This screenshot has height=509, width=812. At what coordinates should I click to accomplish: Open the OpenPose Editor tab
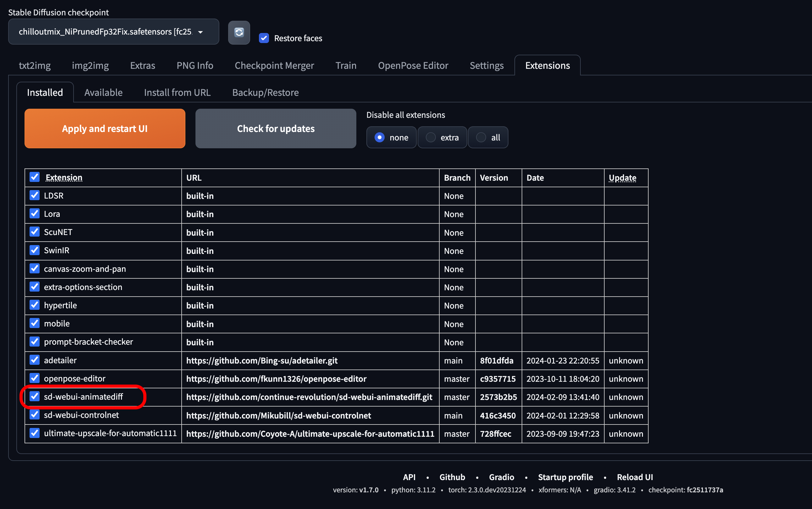413,65
